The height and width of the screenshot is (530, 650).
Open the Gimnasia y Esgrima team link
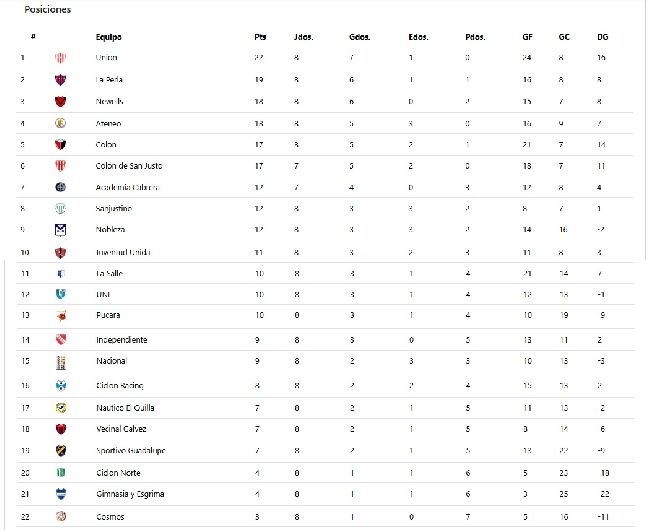tap(130, 494)
